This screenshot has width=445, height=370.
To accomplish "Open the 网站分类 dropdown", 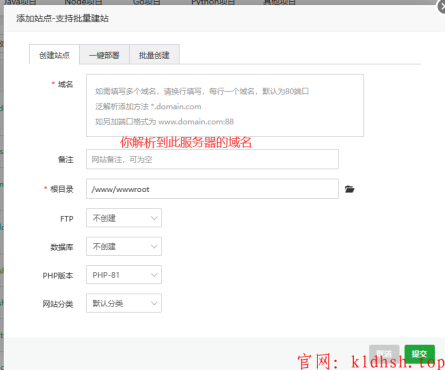I will (124, 303).
